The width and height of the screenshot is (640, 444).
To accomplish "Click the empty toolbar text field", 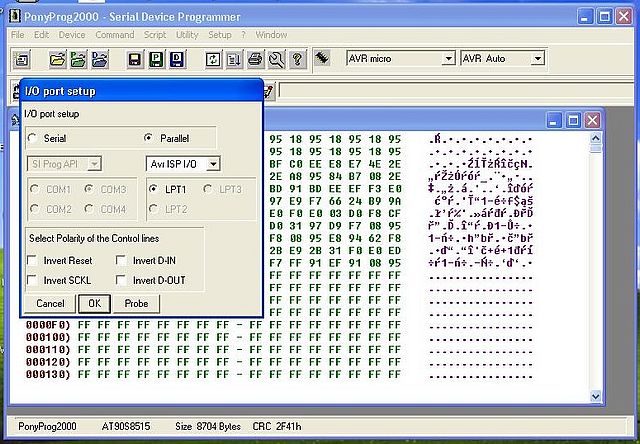I will click(x=457, y=91).
